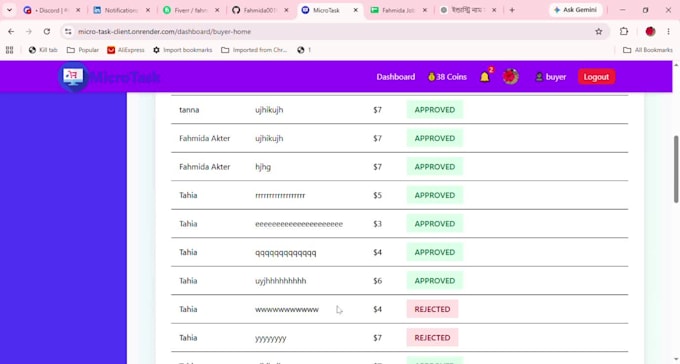Close the Fahmida Job sheet tab
The height and width of the screenshot is (364, 680).
point(425,10)
